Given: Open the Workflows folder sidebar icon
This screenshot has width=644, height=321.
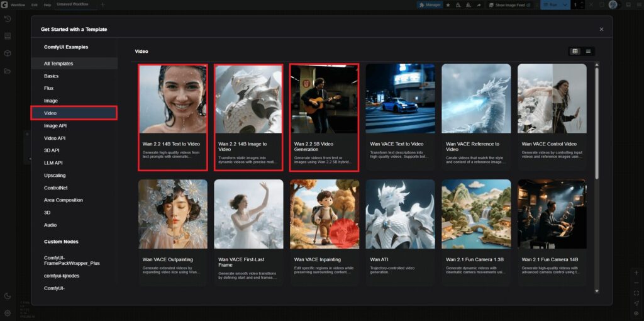Looking at the screenshot, I should point(8,70).
